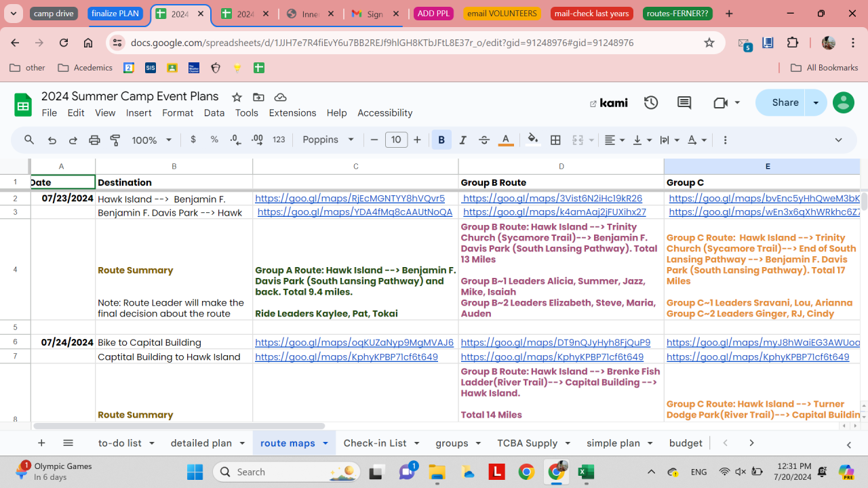The height and width of the screenshot is (488, 868).
Task: Toggle italic formatting
Action: [x=463, y=140]
